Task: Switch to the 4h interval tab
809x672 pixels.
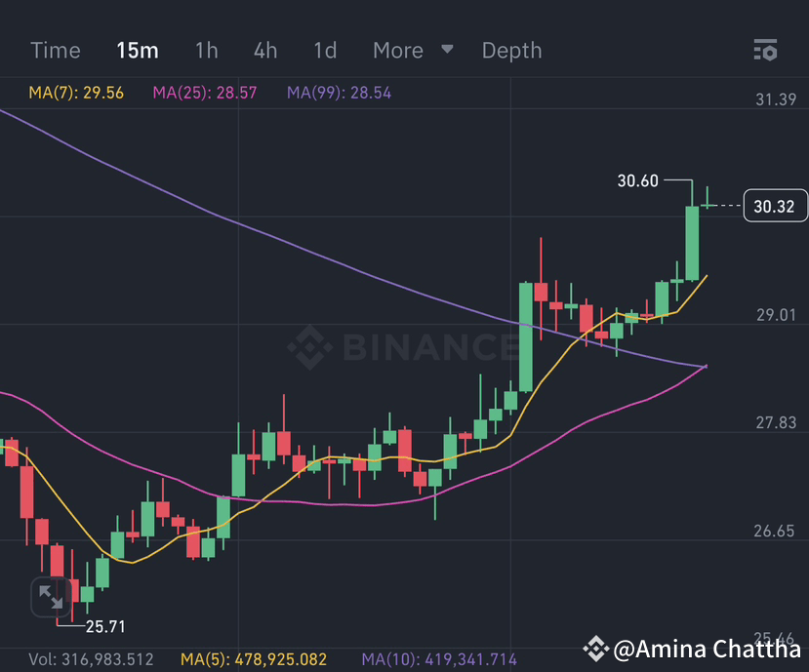Action: coord(264,50)
